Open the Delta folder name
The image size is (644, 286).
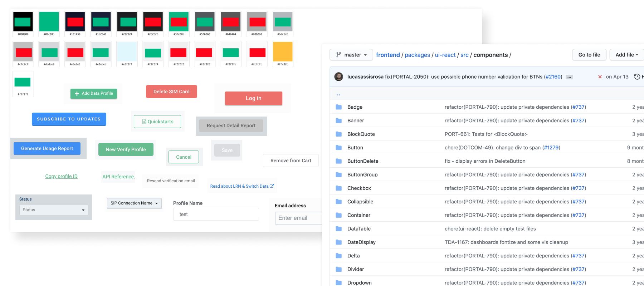(353, 256)
